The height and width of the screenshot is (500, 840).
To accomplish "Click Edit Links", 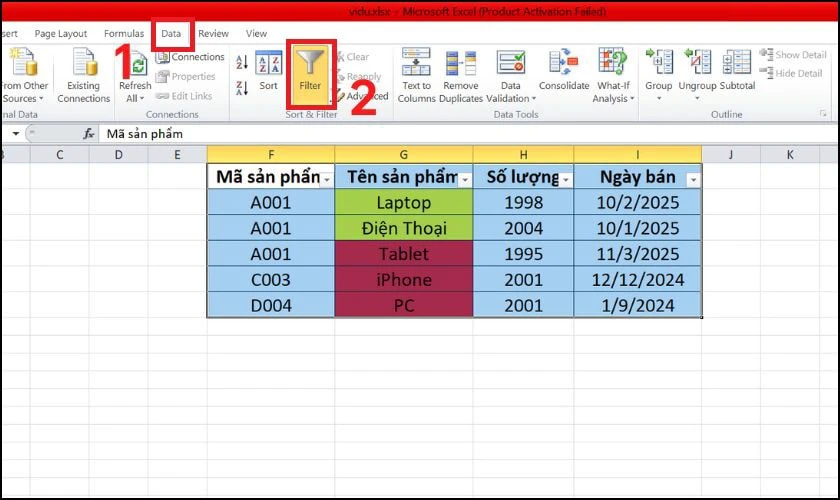I will pos(184,96).
